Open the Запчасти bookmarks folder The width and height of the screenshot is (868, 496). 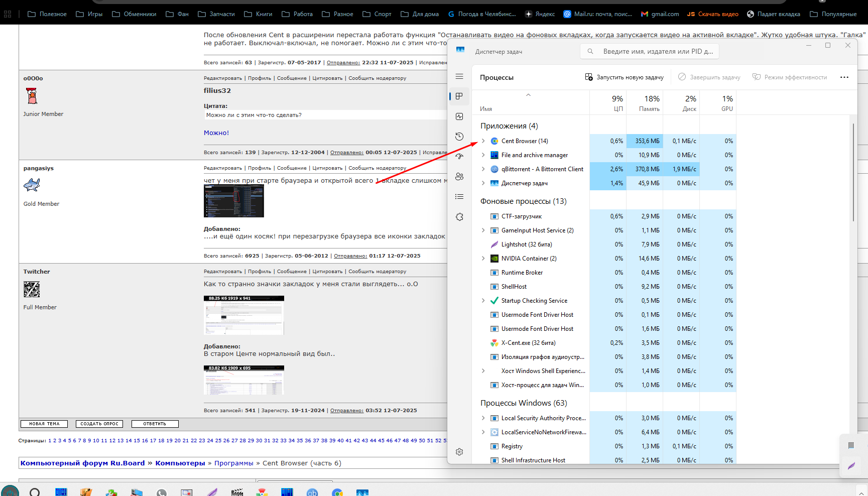point(216,14)
